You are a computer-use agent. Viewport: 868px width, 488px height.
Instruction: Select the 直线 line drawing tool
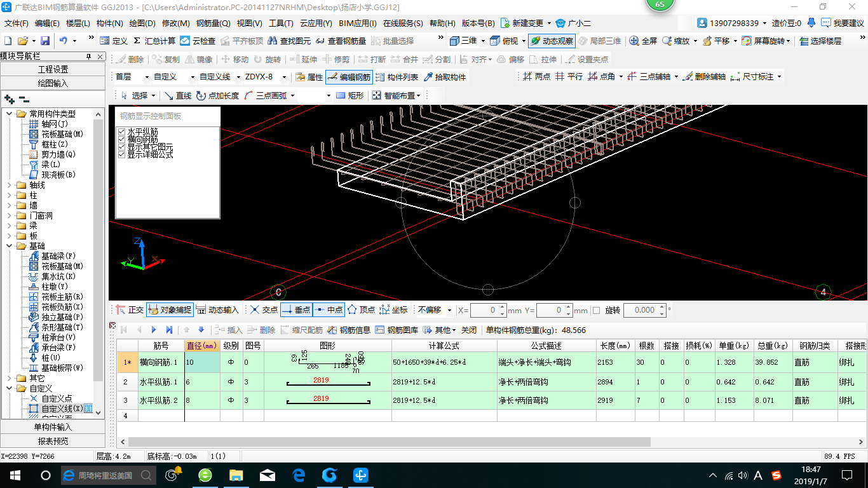[x=177, y=95]
